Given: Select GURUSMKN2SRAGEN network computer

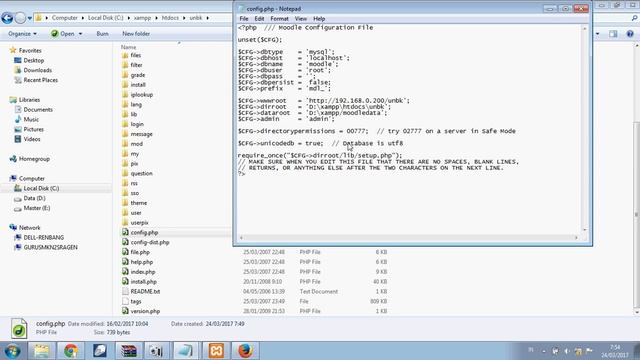Looking at the screenshot, I should [x=51, y=247].
